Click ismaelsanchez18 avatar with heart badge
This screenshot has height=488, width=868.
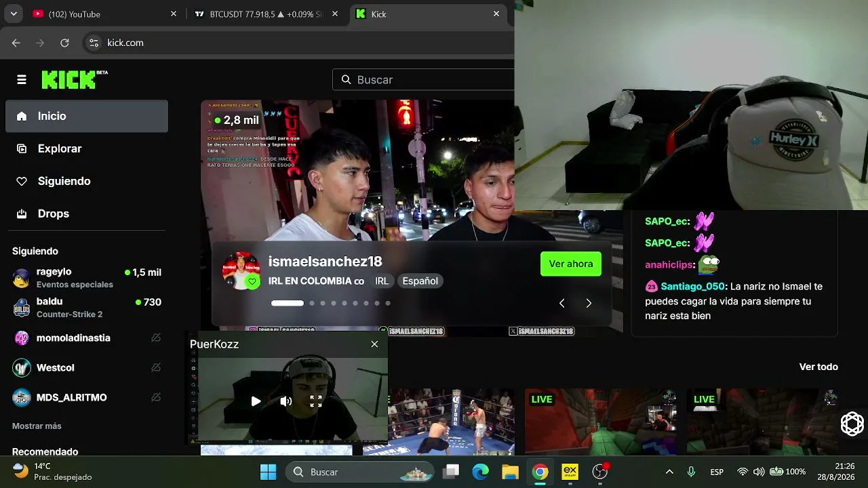[241, 270]
